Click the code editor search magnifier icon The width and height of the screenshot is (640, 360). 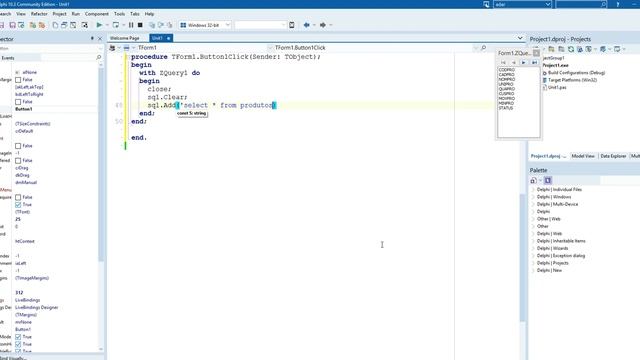(484, 48)
